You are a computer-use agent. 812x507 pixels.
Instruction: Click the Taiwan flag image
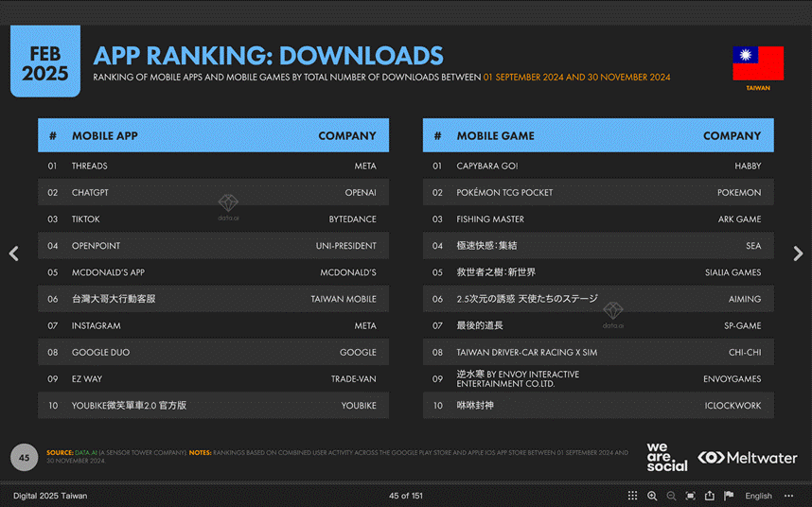(758, 63)
